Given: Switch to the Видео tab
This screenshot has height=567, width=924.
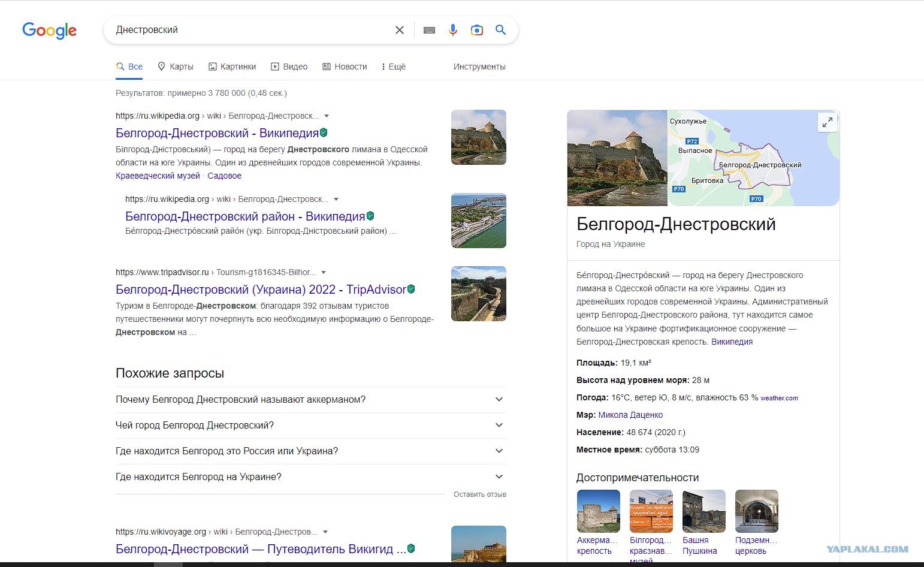Looking at the screenshot, I should pyautogui.click(x=289, y=67).
